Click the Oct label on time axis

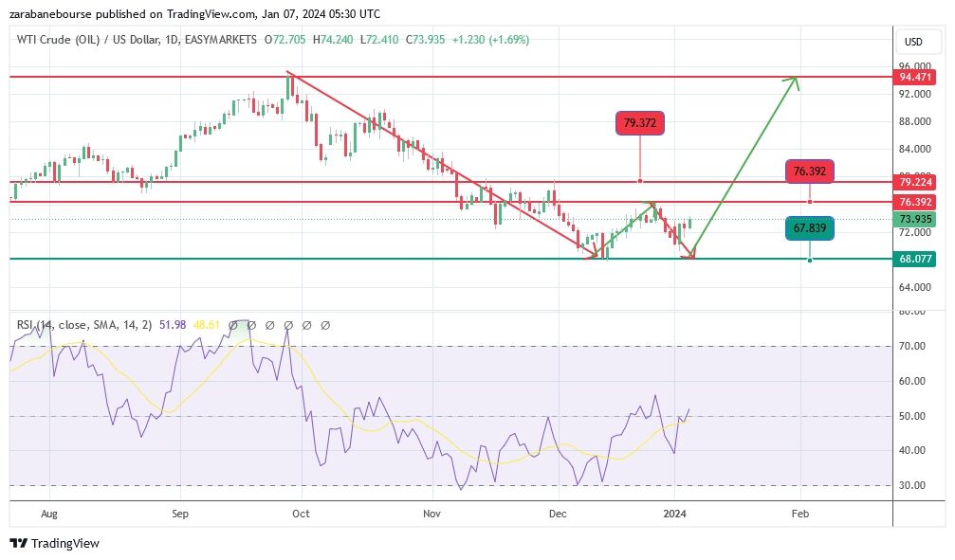tap(301, 514)
